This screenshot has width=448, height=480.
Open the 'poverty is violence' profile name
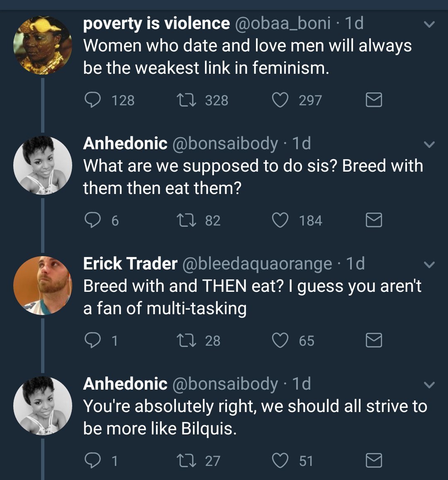(156, 24)
